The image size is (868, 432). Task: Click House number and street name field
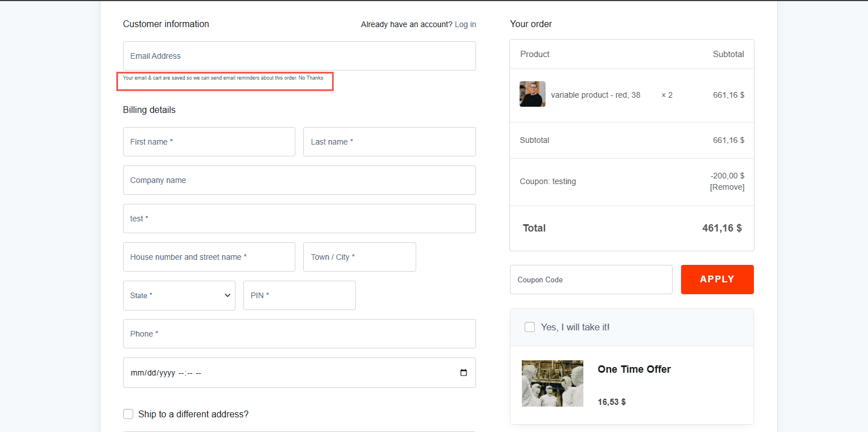pyautogui.click(x=209, y=257)
